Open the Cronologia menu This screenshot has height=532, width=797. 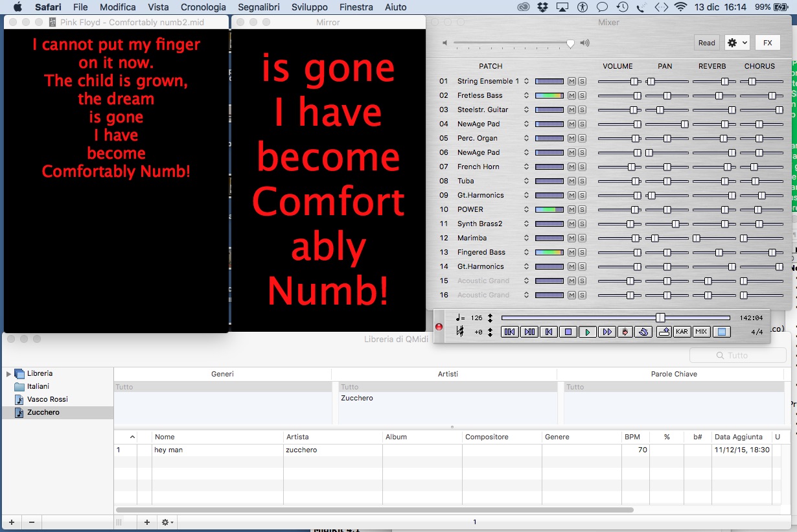coord(203,7)
